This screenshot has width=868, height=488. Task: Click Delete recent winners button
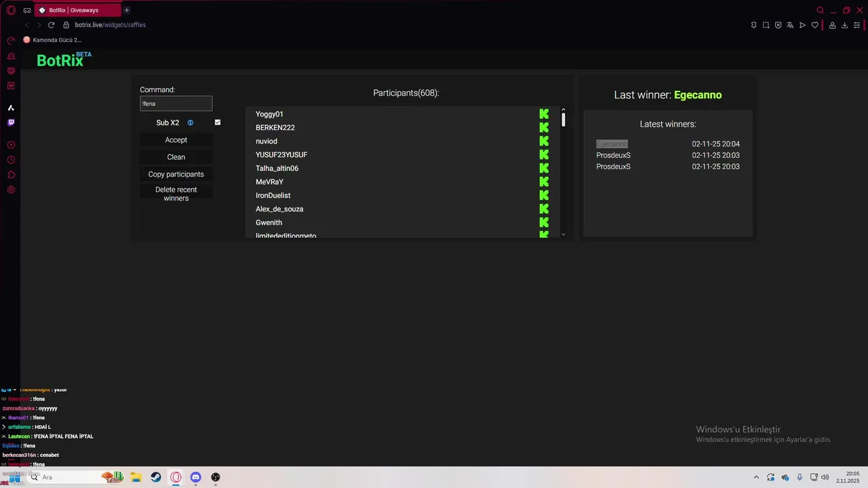click(176, 194)
